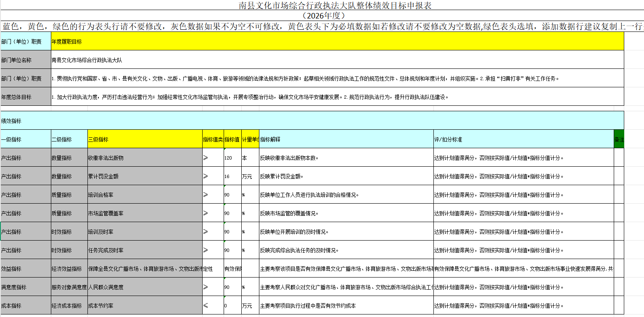Click the 指标值 cell showing 120
Image resolution: width=644 pixels, height=317 pixels.
(x=232, y=158)
